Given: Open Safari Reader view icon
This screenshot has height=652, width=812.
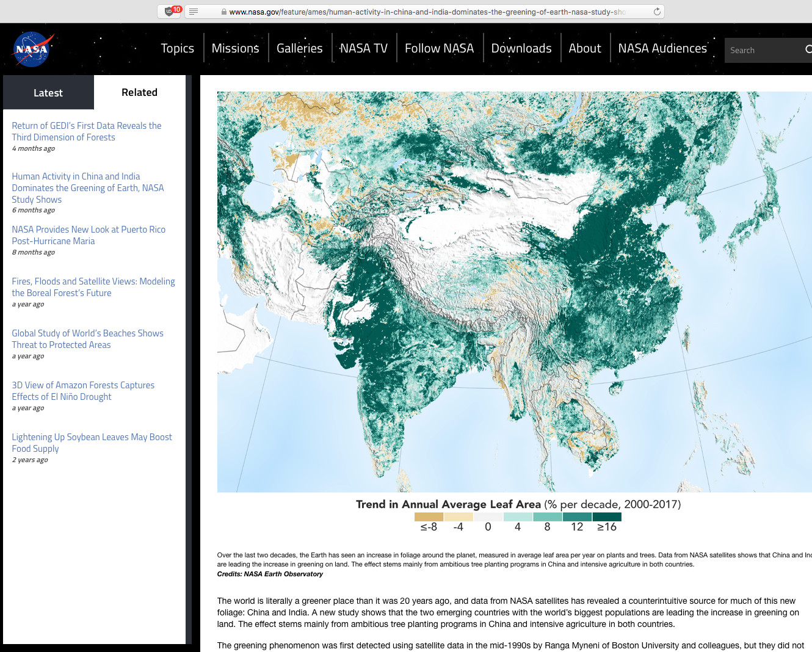Looking at the screenshot, I should pyautogui.click(x=194, y=12).
